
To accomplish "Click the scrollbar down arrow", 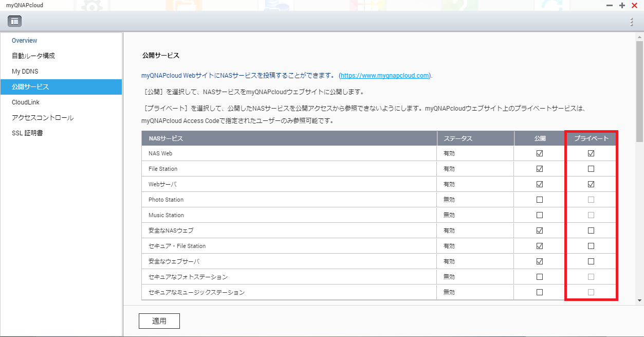I will click(639, 299).
